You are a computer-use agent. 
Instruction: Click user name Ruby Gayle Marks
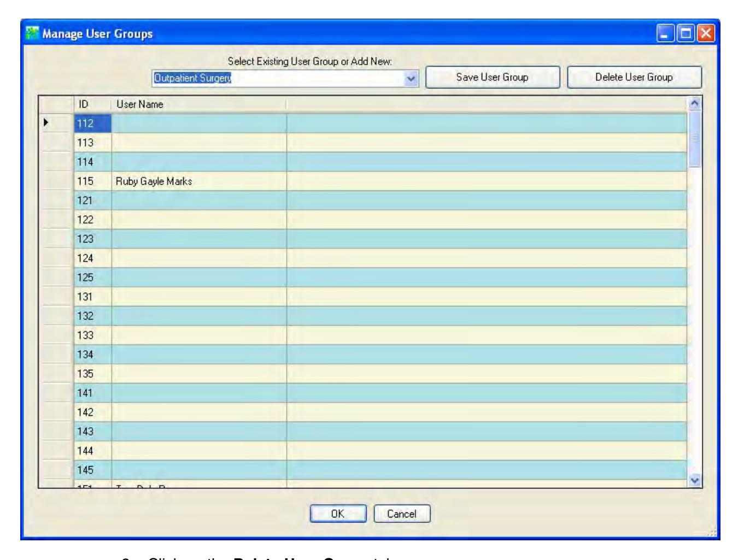click(154, 181)
